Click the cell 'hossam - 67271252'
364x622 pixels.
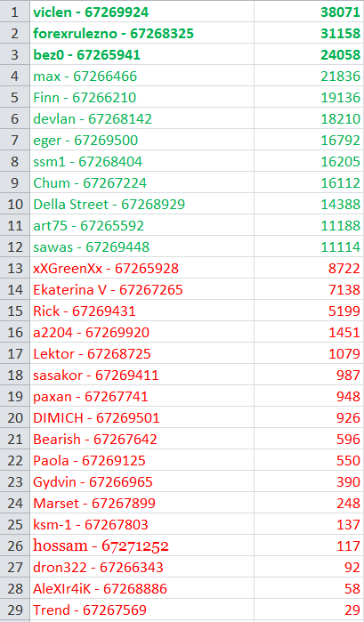click(x=142, y=545)
